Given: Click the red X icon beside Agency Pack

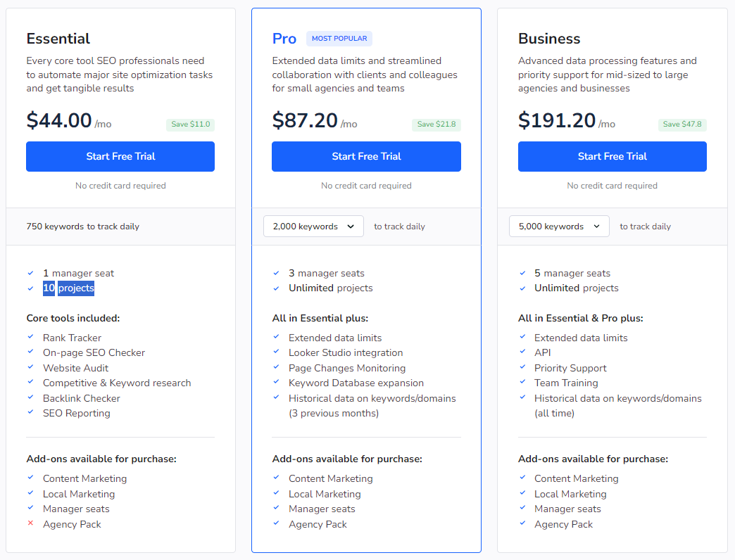Looking at the screenshot, I should pos(30,523).
